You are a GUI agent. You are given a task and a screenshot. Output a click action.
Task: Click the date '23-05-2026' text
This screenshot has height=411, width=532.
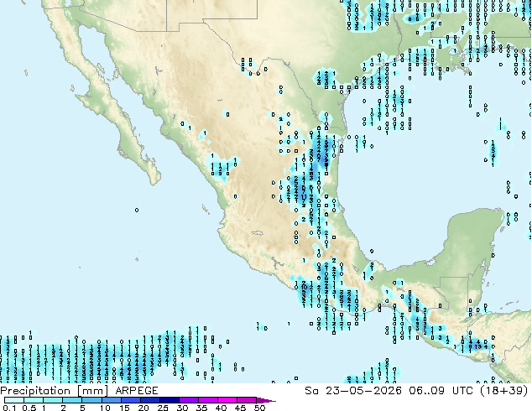click(x=363, y=391)
